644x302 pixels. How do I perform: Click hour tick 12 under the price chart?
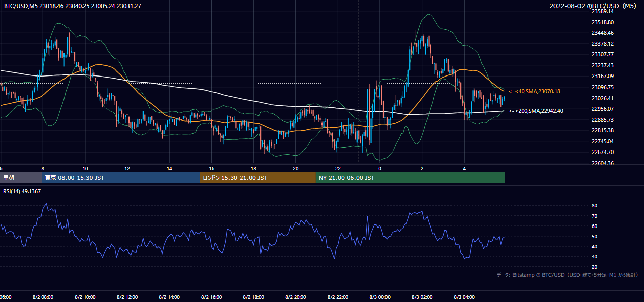point(127,168)
